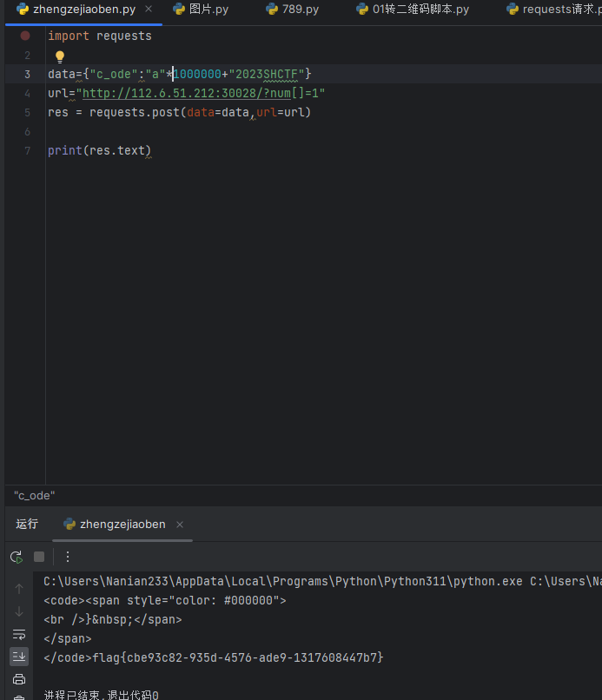Click the stop process button
The height and width of the screenshot is (700, 602).
click(39, 557)
